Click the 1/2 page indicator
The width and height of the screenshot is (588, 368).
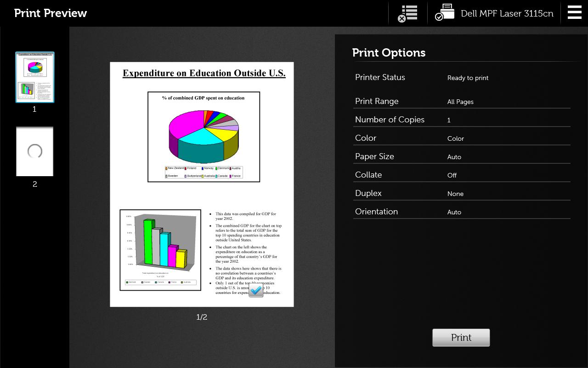(202, 317)
